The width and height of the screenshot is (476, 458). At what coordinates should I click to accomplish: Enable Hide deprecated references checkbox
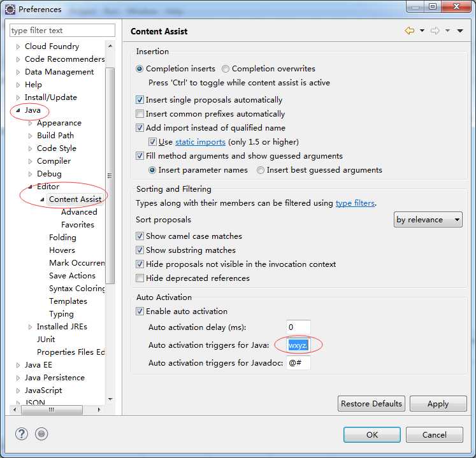click(140, 278)
